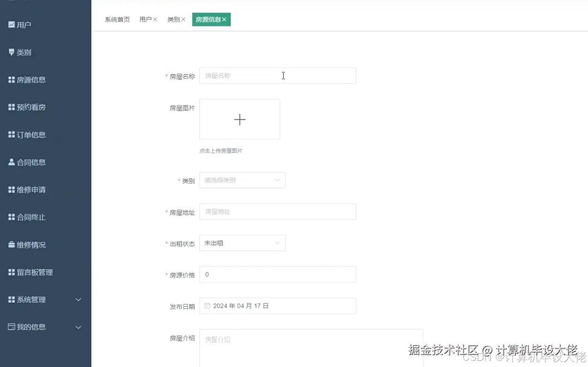Open the 出租状态 dropdown showing 未出租

[x=242, y=243]
